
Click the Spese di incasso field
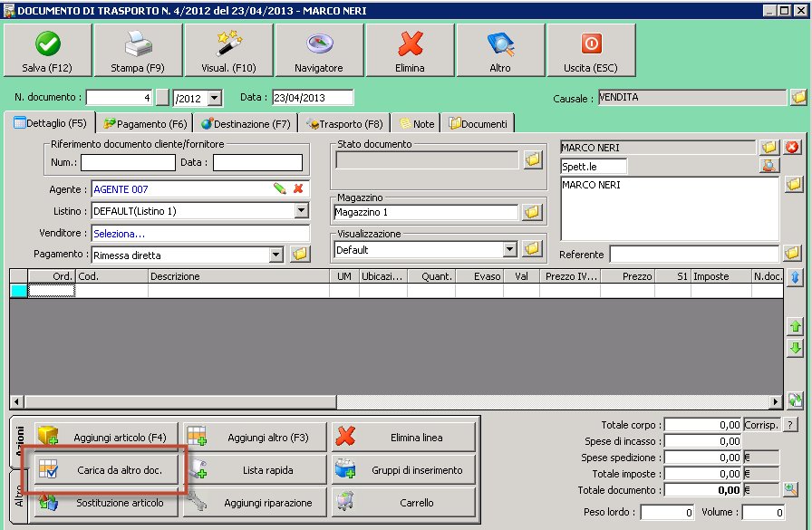coord(702,441)
